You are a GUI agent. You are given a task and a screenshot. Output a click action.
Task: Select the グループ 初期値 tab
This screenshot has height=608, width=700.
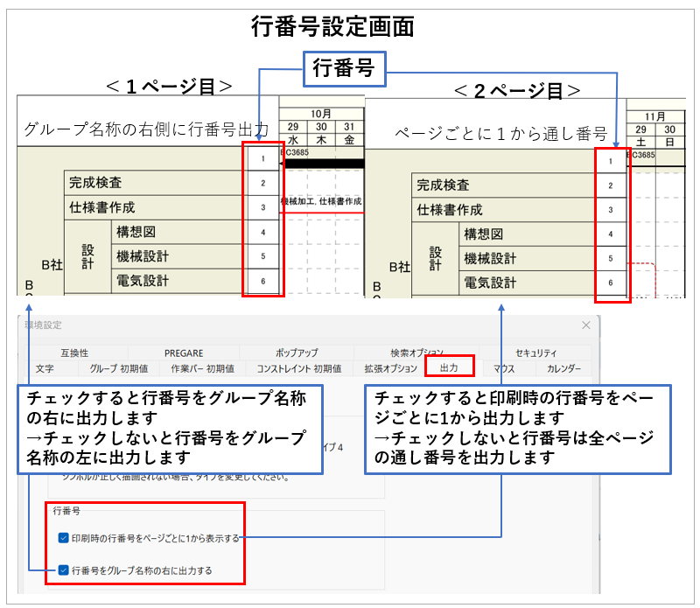(x=119, y=368)
